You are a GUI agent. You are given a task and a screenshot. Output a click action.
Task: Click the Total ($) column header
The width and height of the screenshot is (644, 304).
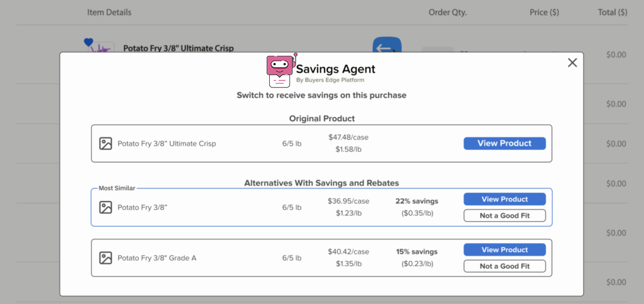[x=612, y=12]
